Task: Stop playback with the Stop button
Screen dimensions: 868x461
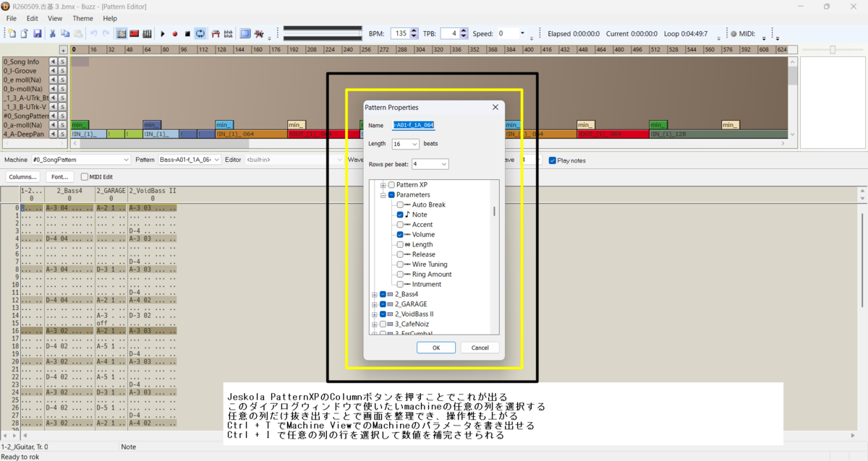Action: pos(187,34)
